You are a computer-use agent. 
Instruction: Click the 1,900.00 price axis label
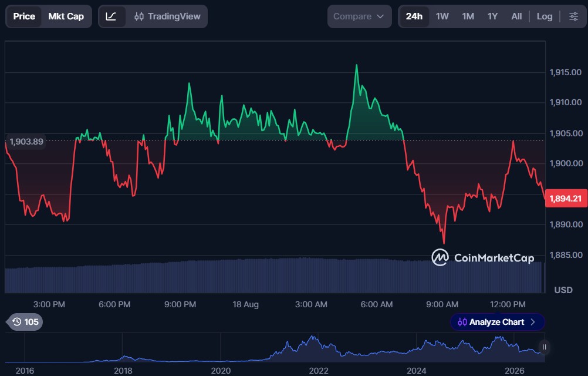pos(566,163)
